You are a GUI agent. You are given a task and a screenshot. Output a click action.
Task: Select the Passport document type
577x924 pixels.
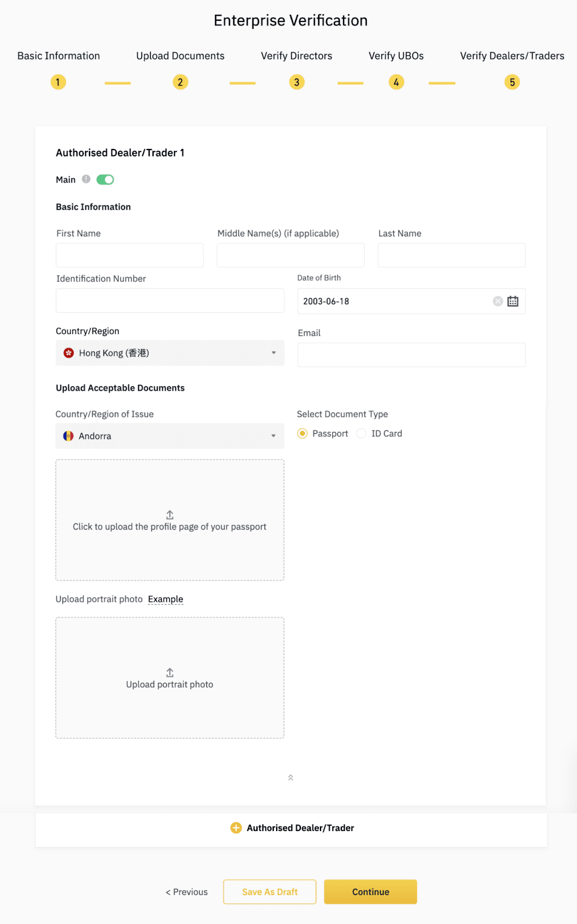[303, 433]
